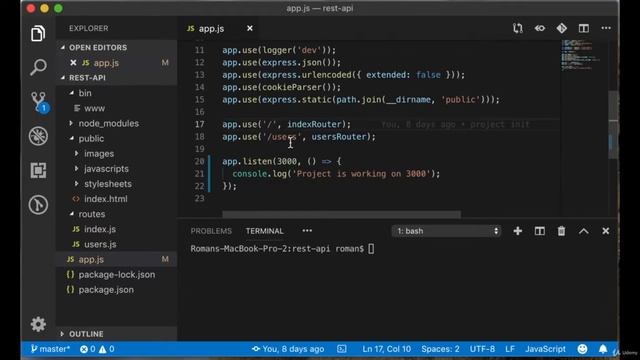The image size is (640, 360).
Task: Change encoding via UTF-8 status item
Action: (482, 349)
